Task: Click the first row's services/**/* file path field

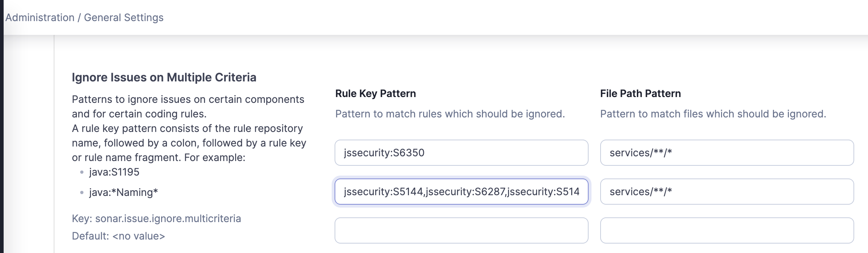Action: coord(726,153)
